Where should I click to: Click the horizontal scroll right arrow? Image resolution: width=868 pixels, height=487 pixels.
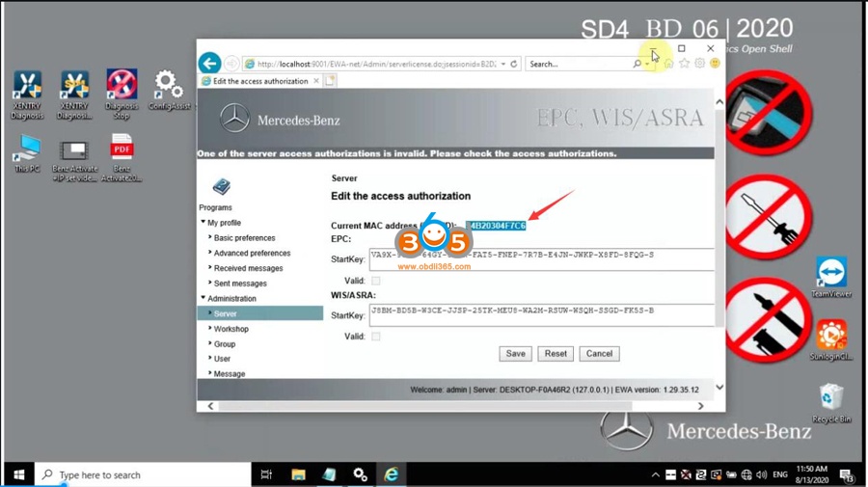pyautogui.click(x=700, y=406)
